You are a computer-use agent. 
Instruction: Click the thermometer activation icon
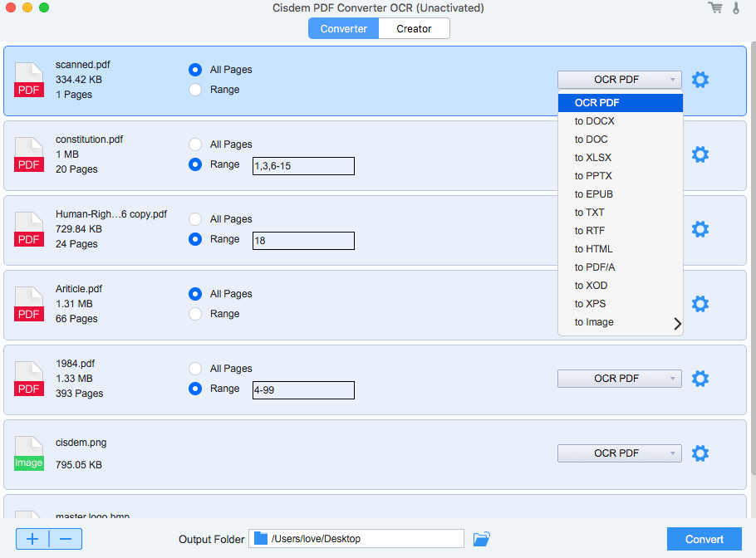[x=736, y=7]
